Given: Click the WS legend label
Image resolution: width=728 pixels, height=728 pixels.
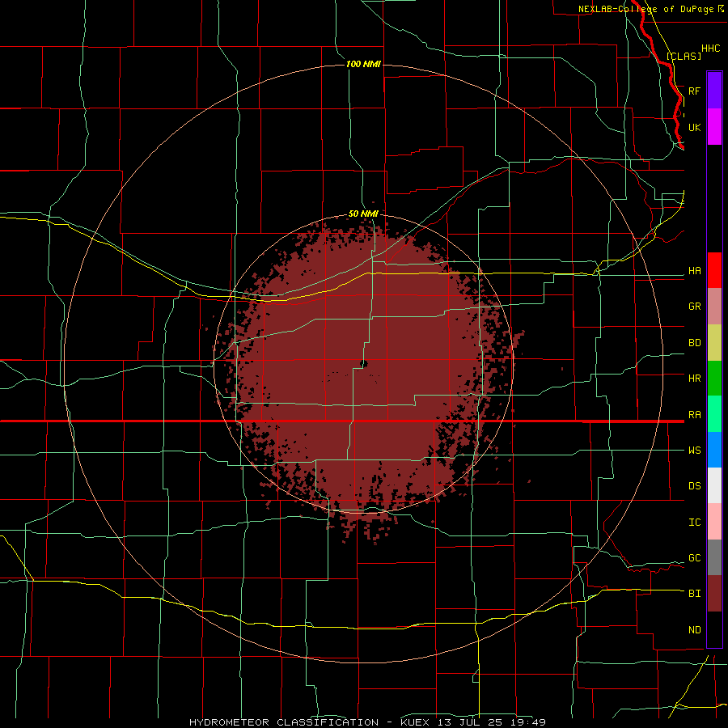Looking at the screenshot, I should point(694,451).
